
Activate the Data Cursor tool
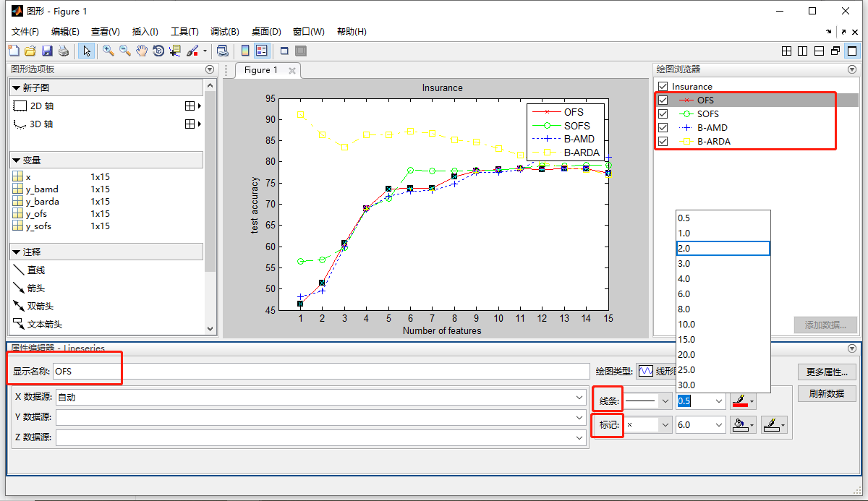click(175, 51)
